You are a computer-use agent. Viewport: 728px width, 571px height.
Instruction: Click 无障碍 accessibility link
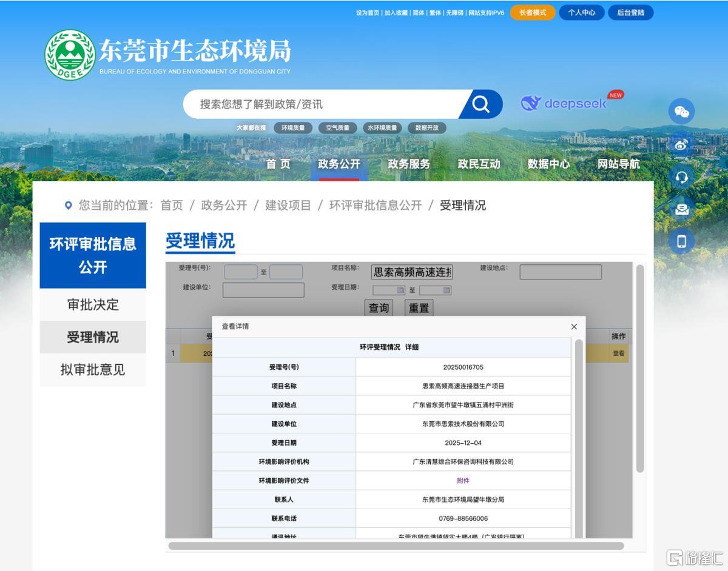(455, 13)
